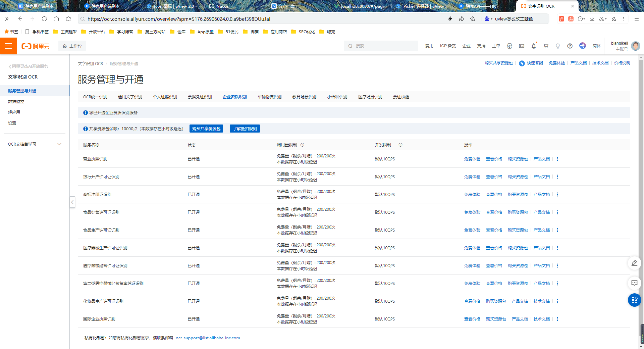
Task: Open more actions for 营业执照识别 row
Action: point(557,159)
